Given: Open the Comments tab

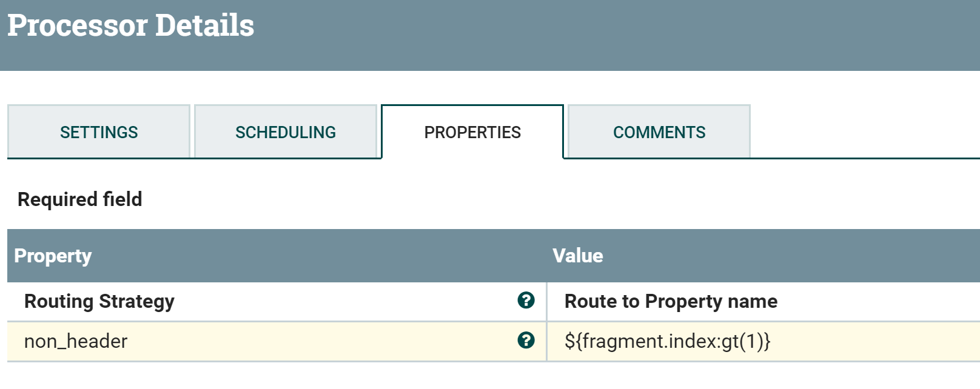Looking at the screenshot, I should [659, 132].
